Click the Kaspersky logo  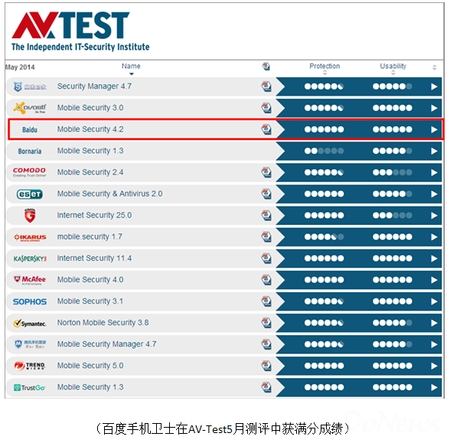tap(30, 259)
